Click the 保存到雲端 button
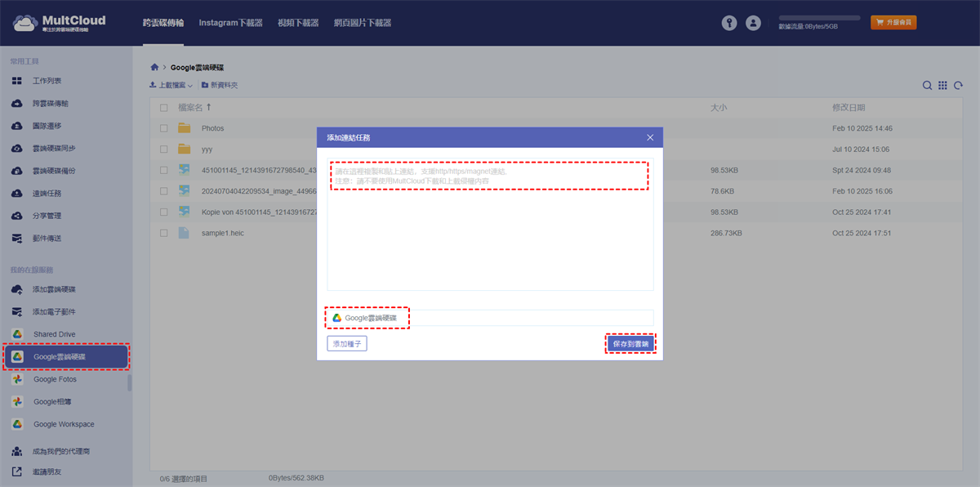Image resolution: width=980 pixels, height=487 pixels. pos(630,344)
